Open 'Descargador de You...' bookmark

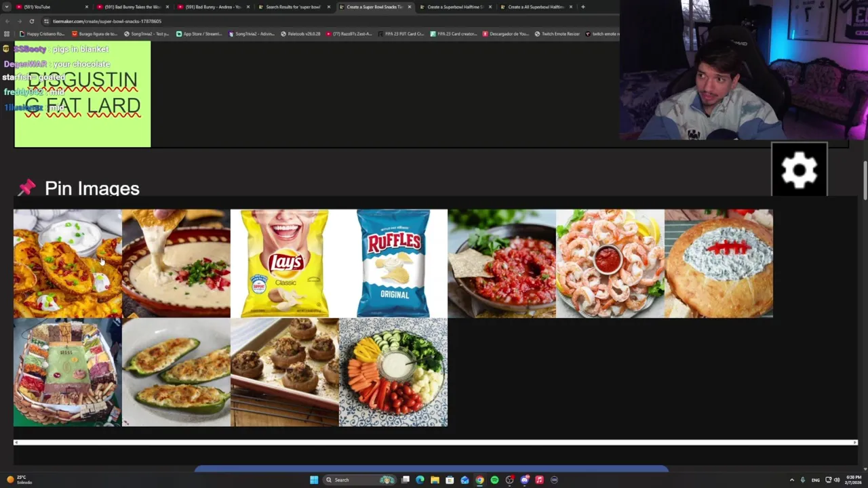pyautogui.click(x=506, y=34)
